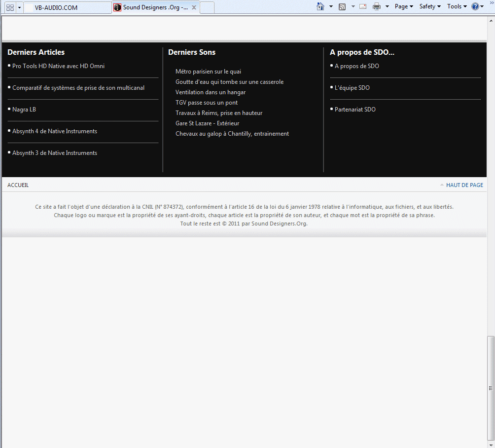
Task: Click the HAUT DE PAGE link
Action: pos(464,185)
